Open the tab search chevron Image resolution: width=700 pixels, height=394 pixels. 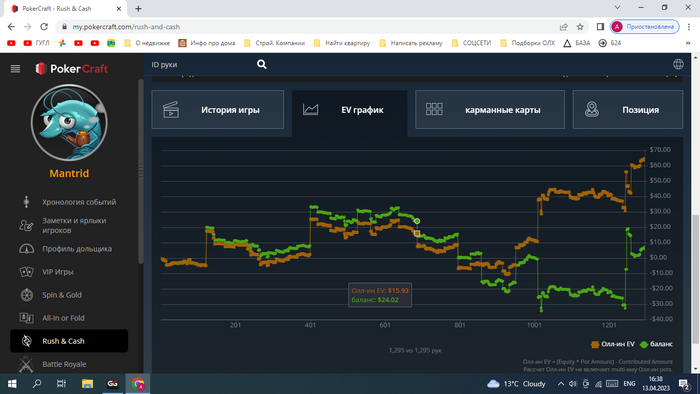pos(617,8)
